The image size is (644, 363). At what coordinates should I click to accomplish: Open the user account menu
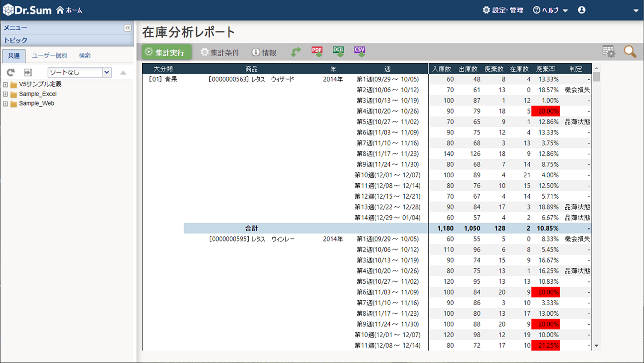[x=582, y=10]
